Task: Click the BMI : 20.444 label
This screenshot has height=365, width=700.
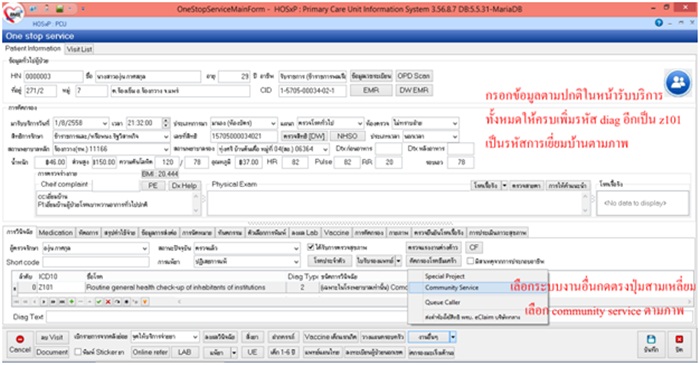Action: tap(159, 174)
